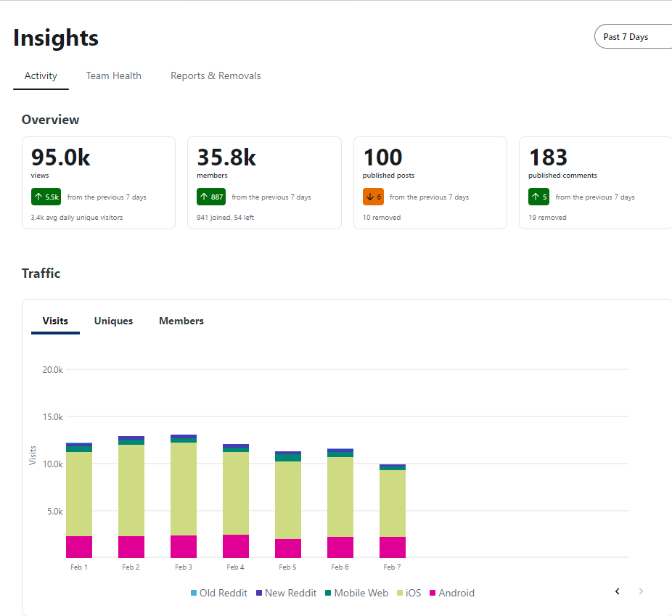Toggle Old Reddit series in legend
The width and height of the screenshot is (672, 616).
219,593
